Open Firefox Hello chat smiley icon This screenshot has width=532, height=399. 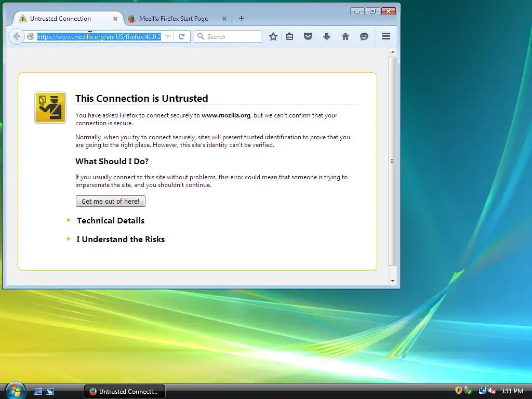click(364, 36)
